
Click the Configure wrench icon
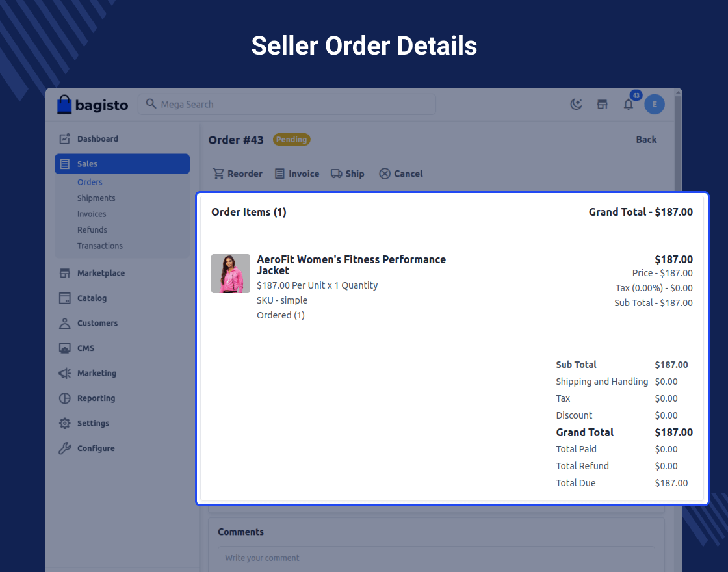(64, 448)
